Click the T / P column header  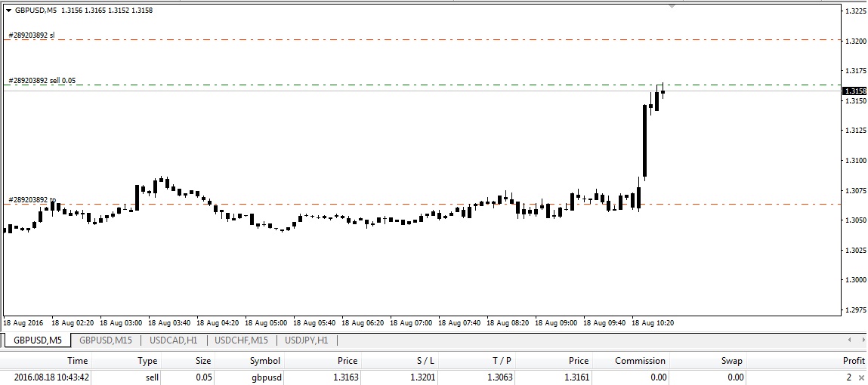pos(502,361)
